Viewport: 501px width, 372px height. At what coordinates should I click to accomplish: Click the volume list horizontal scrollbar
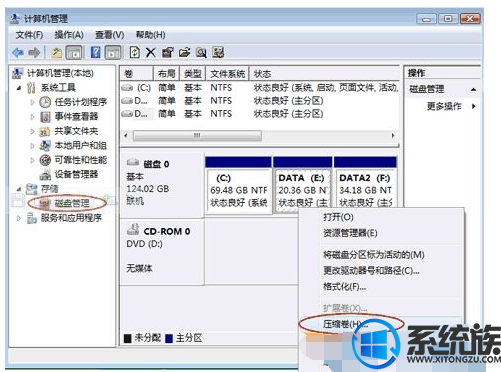pos(260,136)
